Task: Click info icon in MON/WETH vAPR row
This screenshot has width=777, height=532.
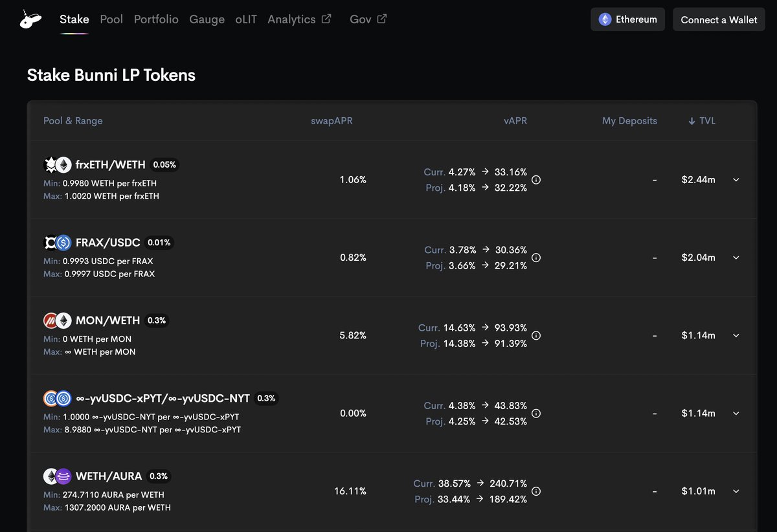Action: coord(536,335)
